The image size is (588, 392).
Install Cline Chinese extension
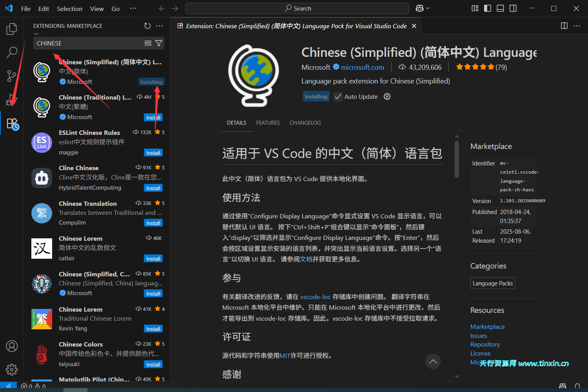click(x=153, y=188)
